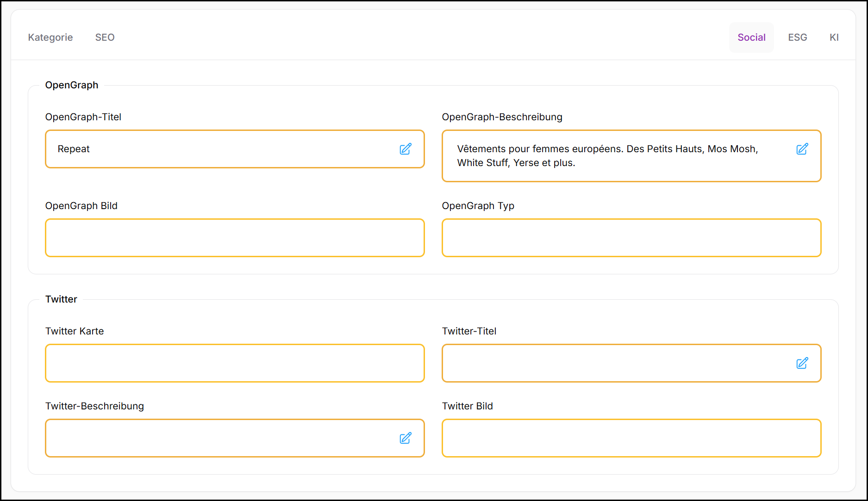Switch to the Kategorie tab
Screen dimensions: 868x501
click(50, 37)
